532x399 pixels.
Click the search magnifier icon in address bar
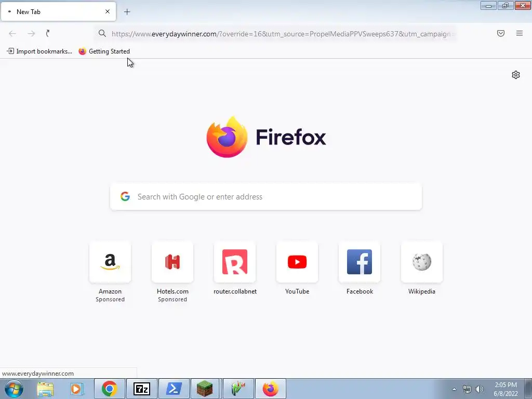pyautogui.click(x=102, y=33)
